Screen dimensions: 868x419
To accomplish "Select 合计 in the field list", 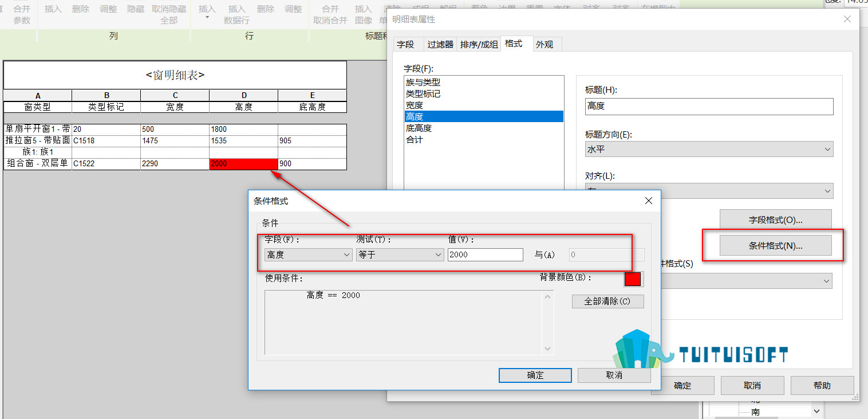I will (483, 140).
